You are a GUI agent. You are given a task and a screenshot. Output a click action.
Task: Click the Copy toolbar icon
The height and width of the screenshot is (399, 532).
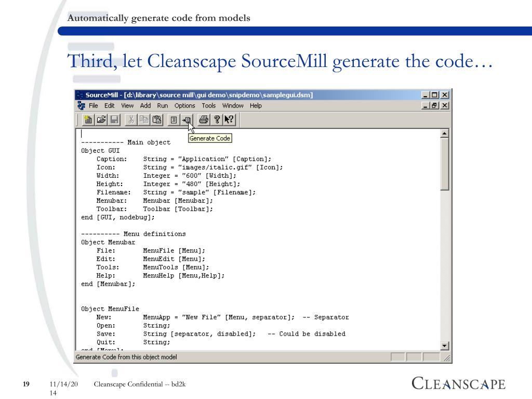click(x=144, y=119)
